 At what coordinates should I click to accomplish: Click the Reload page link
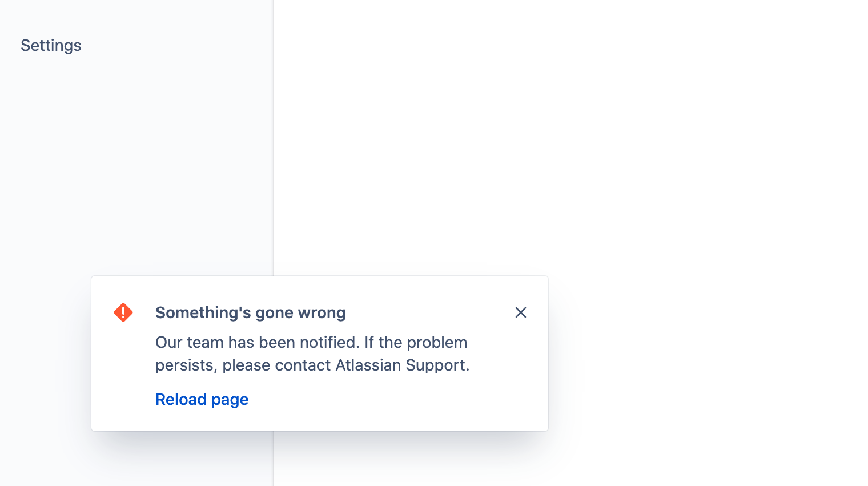[202, 399]
